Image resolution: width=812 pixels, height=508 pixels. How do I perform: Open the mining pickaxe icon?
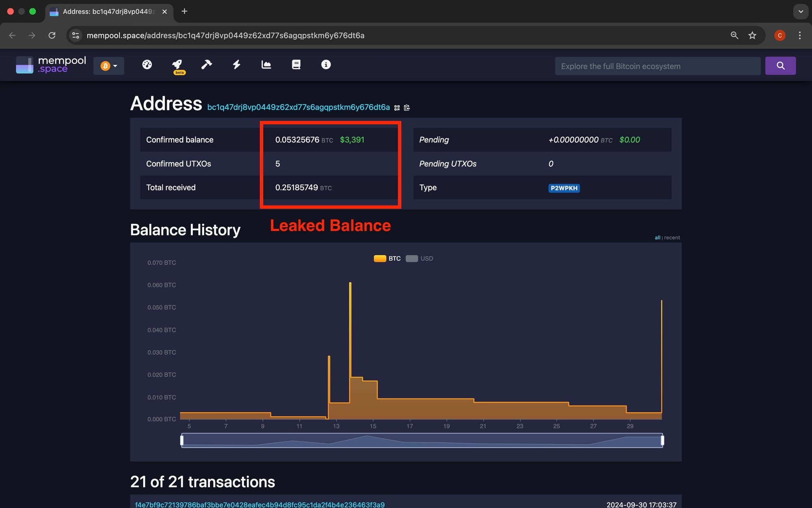point(207,65)
